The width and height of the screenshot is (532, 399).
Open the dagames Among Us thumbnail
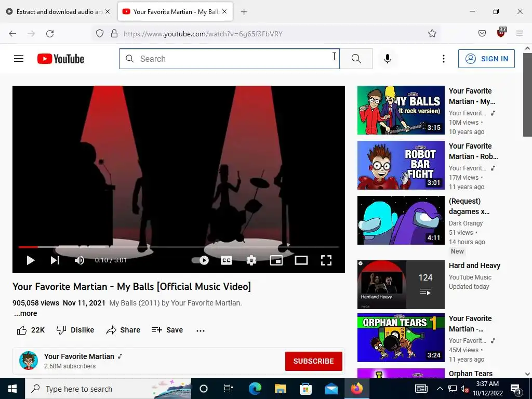(401, 220)
